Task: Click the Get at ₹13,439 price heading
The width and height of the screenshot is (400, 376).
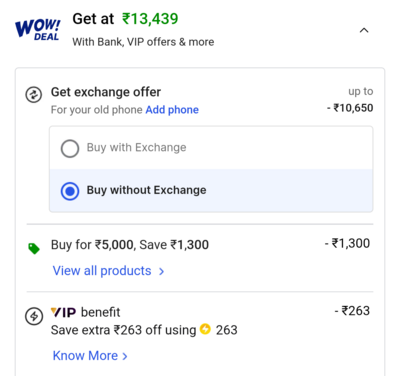Action: pos(125,19)
